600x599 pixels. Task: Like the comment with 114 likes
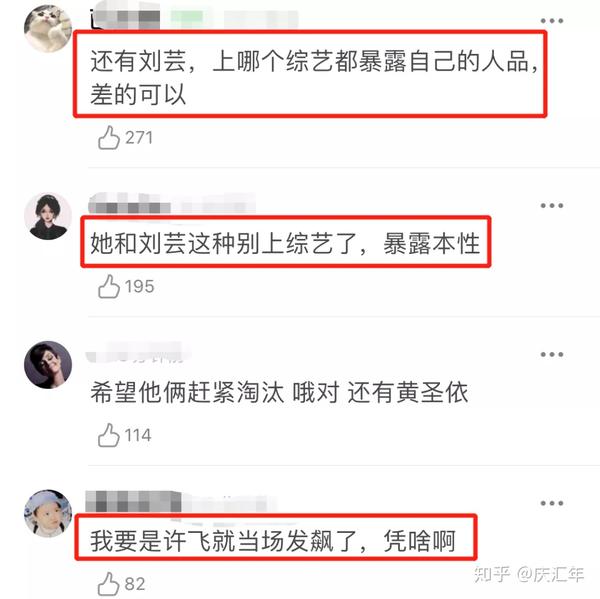(x=109, y=435)
